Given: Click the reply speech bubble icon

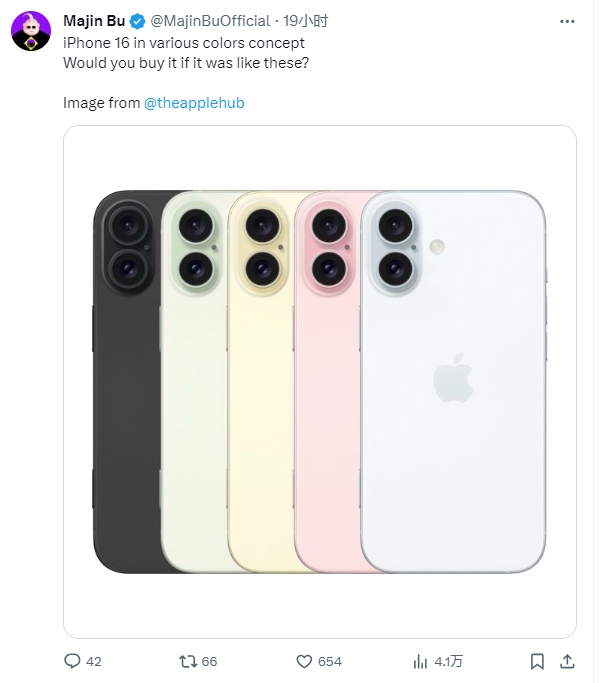Looking at the screenshot, I should [x=71, y=661].
